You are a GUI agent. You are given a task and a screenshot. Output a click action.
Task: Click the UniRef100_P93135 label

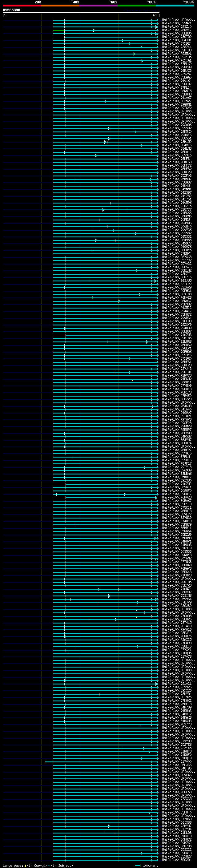177,57
